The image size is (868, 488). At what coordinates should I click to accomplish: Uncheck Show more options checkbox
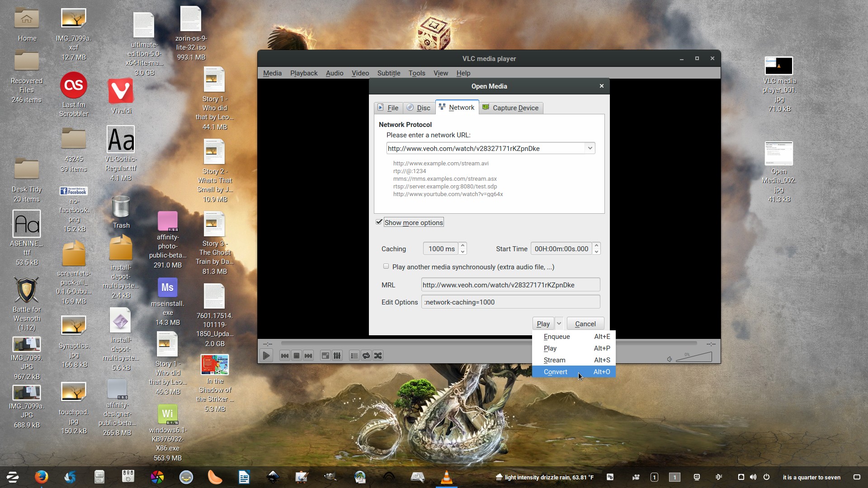pyautogui.click(x=379, y=222)
